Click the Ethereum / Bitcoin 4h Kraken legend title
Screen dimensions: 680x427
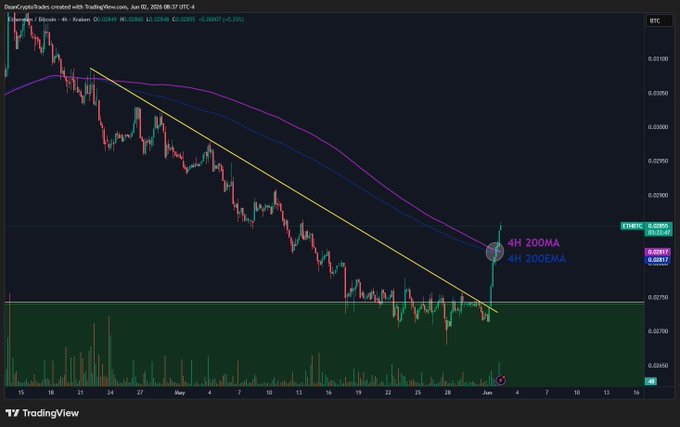49,20
